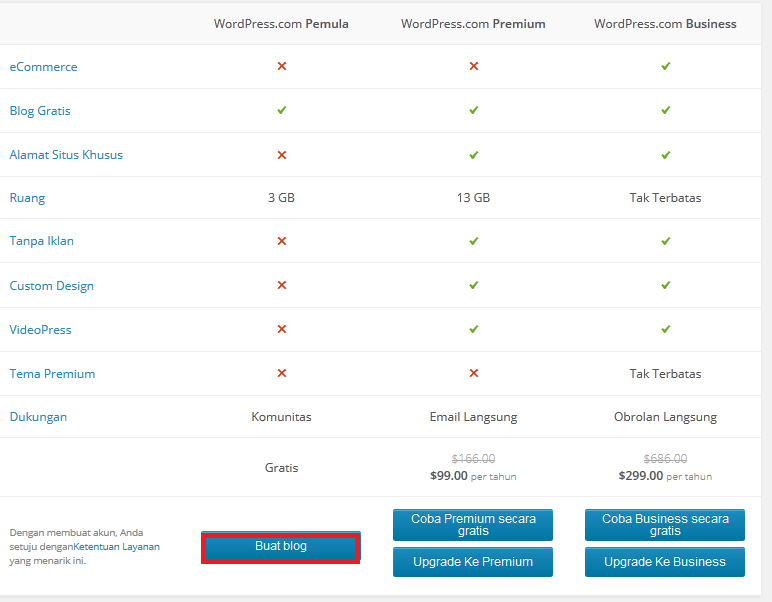Click the Custom Design X under Pemula
Viewport: 772px width, 602px height.
coord(282,285)
